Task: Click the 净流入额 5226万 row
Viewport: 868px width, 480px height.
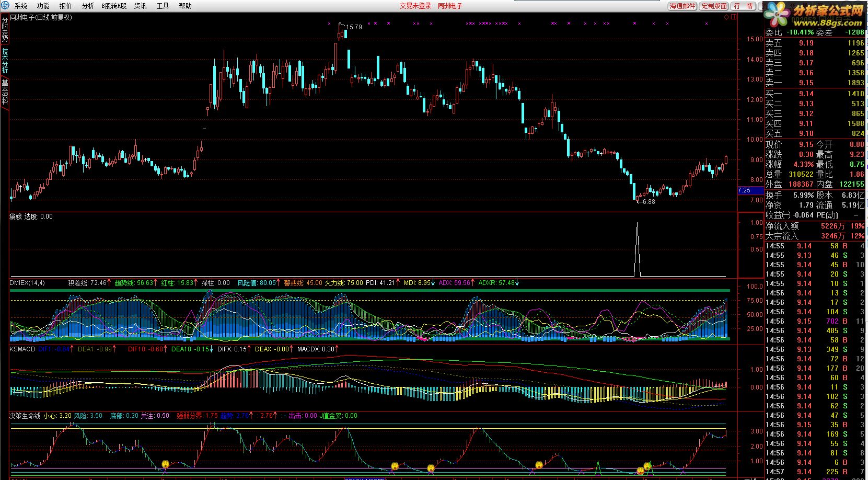Action: point(815,226)
